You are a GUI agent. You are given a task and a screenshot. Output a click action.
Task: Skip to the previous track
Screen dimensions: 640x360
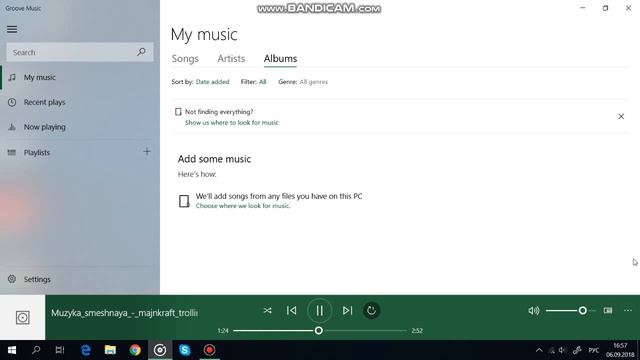(291, 311)
